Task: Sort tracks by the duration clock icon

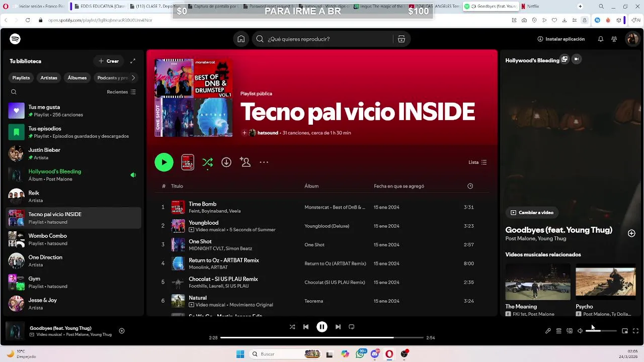Action: (470, 186)
